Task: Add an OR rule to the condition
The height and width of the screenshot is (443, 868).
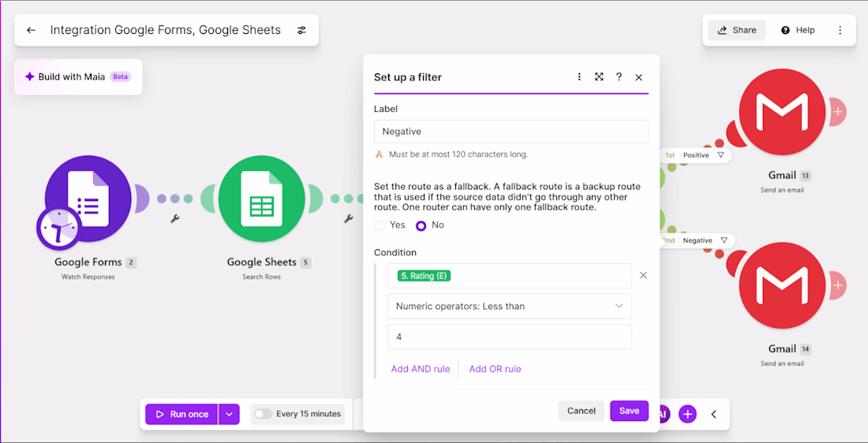Action: click(495, 369)
